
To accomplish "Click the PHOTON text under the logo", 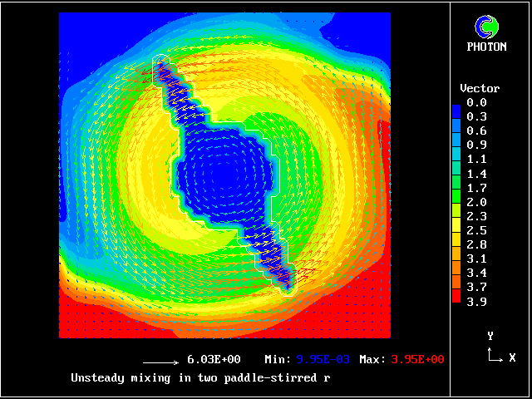I will (x=490, y=47).
